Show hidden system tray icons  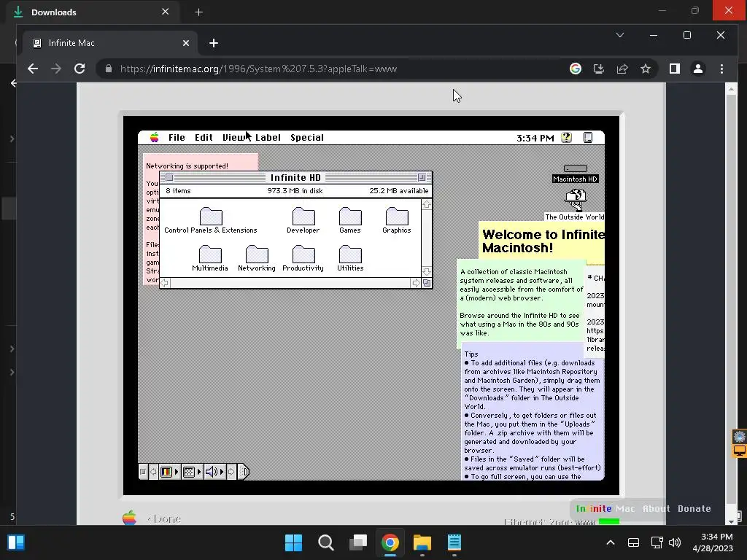[x=611, y=542]
